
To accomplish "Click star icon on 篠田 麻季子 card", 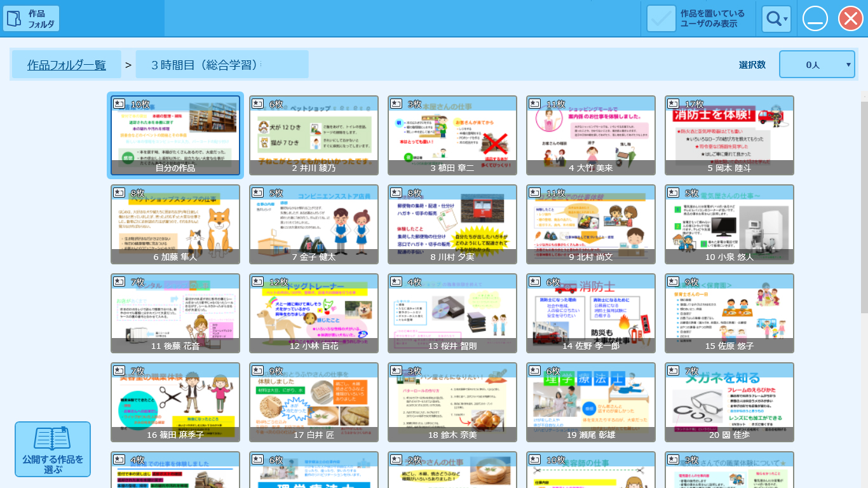I will [119, 370].
